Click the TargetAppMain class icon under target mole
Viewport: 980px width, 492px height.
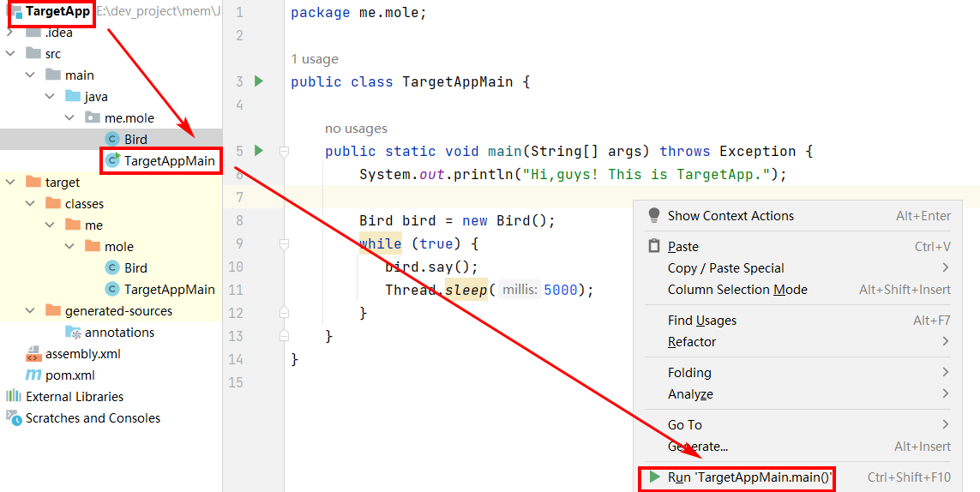point(112,289)
